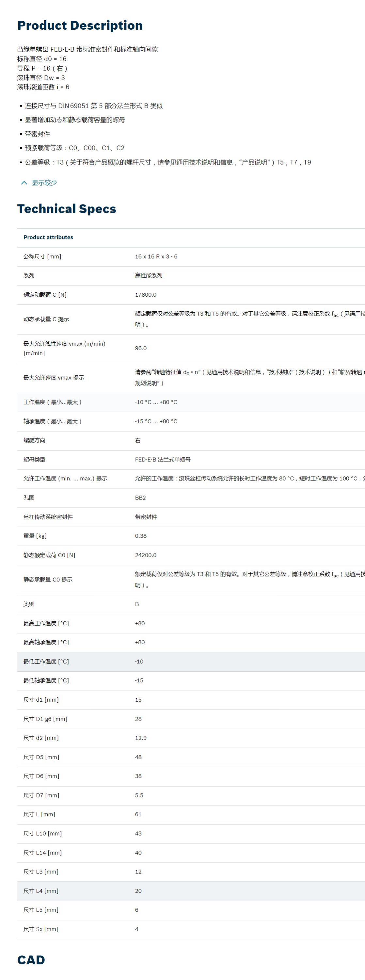365x980 pixels.
Task: Click the 最高工作温度 [°C] label
Action: (46, 623)
